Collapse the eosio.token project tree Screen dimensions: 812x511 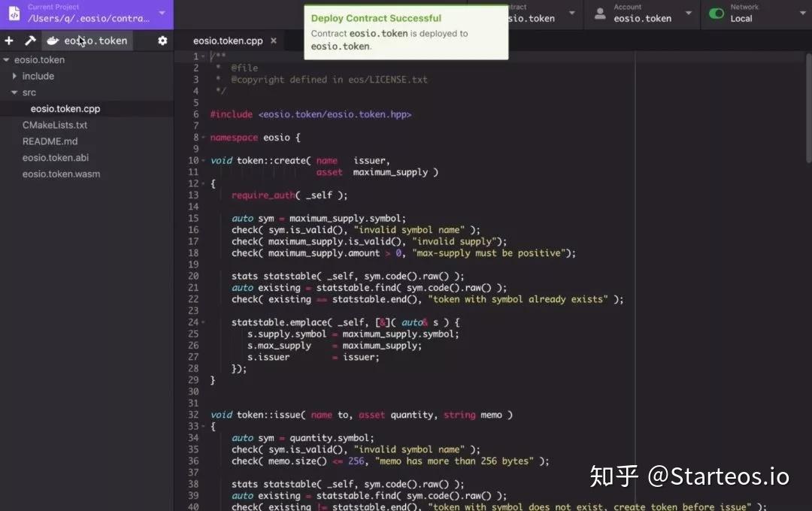click(8, 59)
